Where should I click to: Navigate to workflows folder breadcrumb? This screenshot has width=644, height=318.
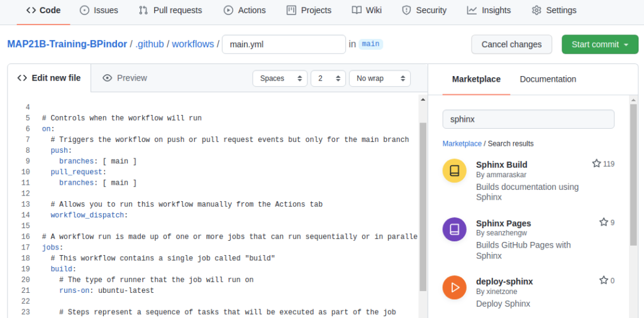[x=193, y=45]
